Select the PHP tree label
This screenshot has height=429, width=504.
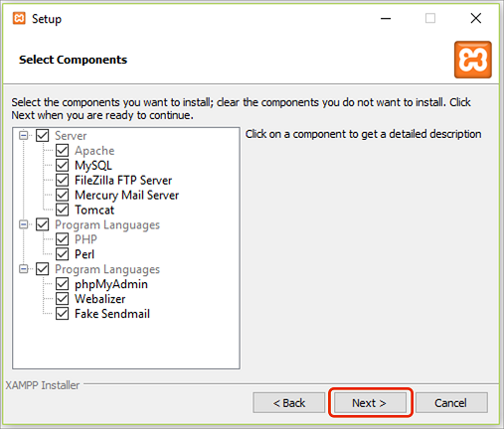85,239
